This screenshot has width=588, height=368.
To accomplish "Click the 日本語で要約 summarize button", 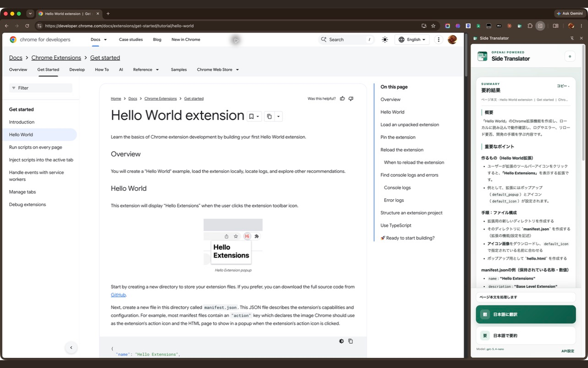I will [526, 335].
